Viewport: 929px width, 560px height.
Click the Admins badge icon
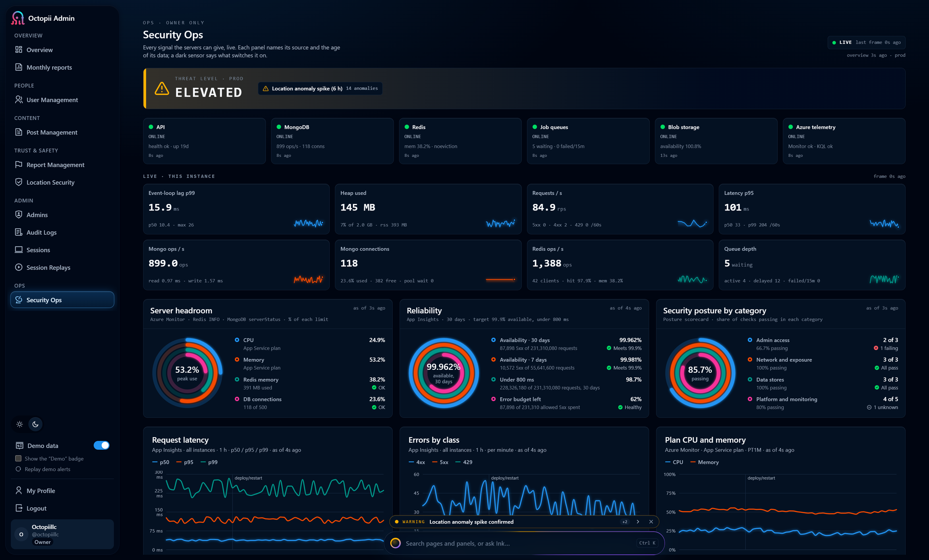click(19, 214)
